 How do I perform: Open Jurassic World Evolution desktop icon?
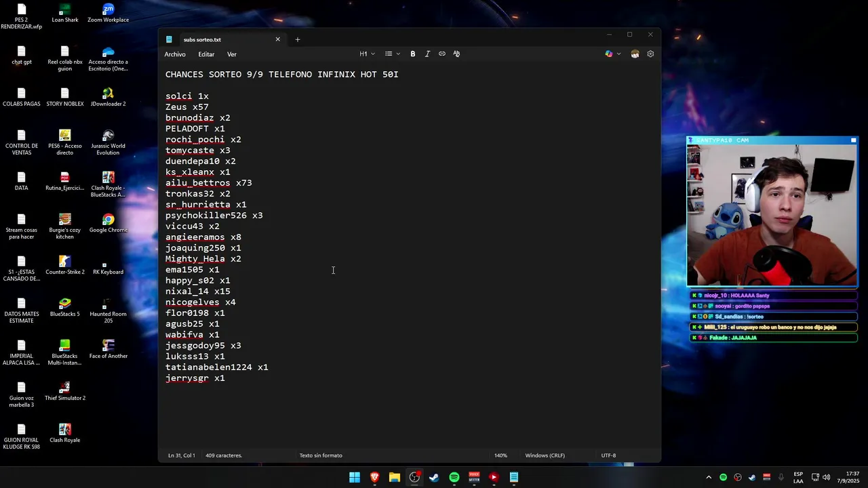[108, 143]
